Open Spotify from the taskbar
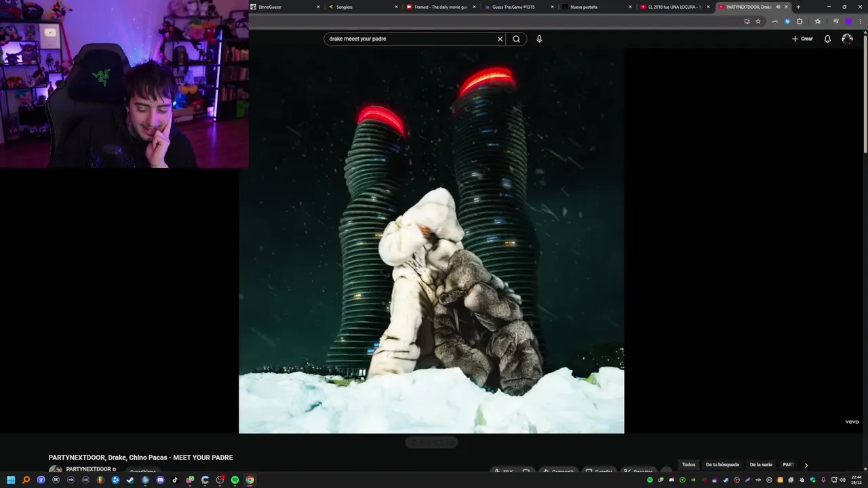Viewport: 868px width, 488px height. point(235,480)
